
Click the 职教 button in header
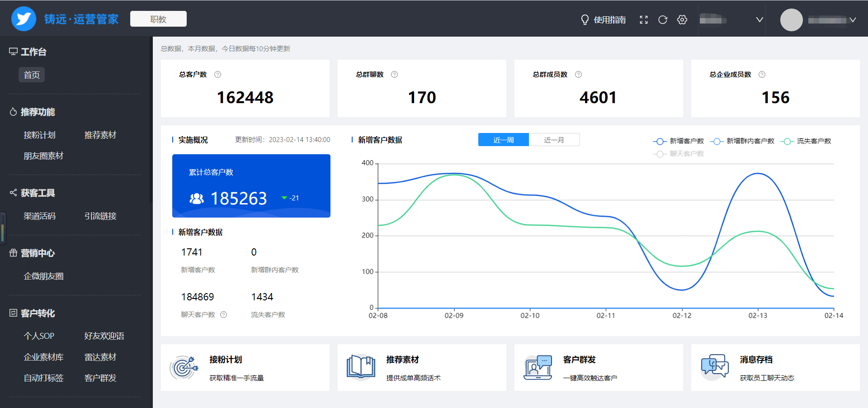158,19
